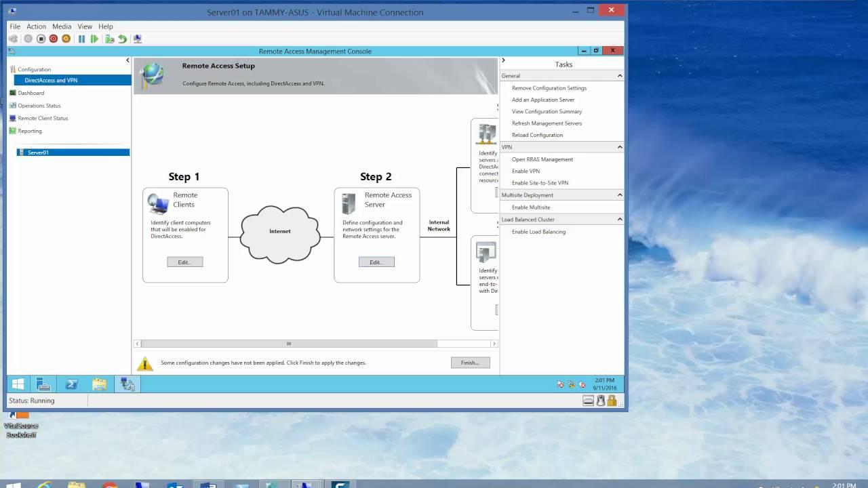Viewport: 868px width, 488px height.
Task: Select the Server01 entry
Action: 73,152
